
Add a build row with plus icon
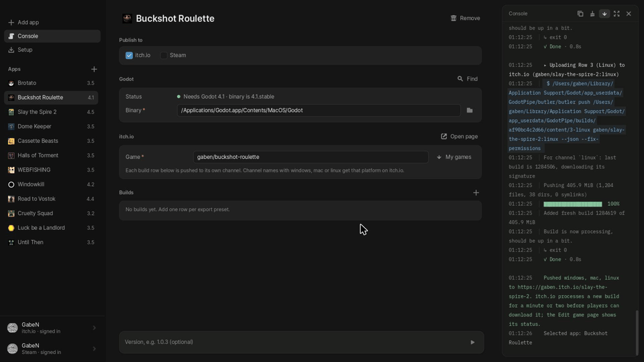coord(476,192)
